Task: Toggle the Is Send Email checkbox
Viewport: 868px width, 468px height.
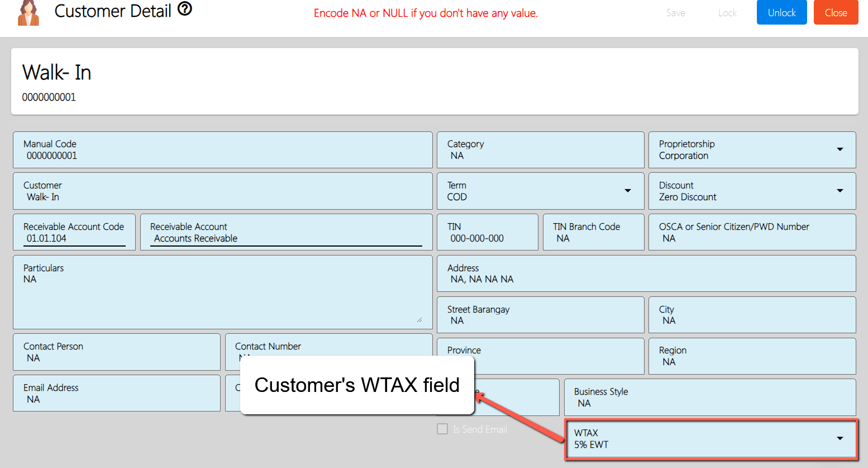Action: [x=442, y=429]
